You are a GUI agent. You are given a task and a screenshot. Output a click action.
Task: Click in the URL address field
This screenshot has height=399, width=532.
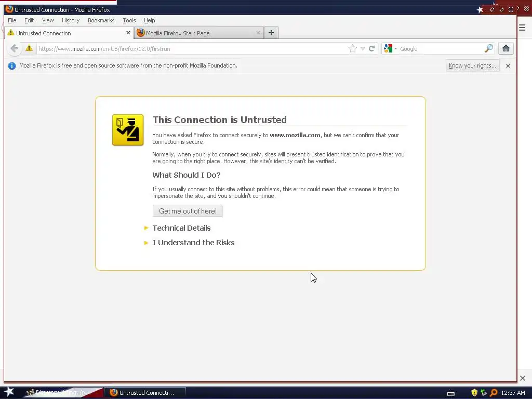click(x=192, y=48)
